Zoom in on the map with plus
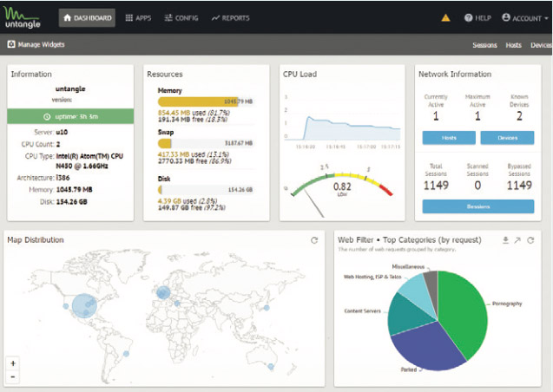The image size is (553, 392). (13, 363)
